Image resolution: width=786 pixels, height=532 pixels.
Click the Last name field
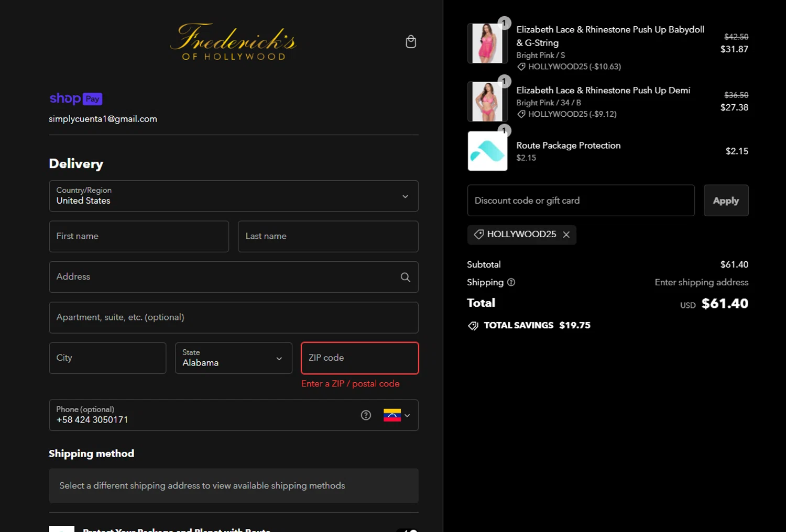pos(328,236)
